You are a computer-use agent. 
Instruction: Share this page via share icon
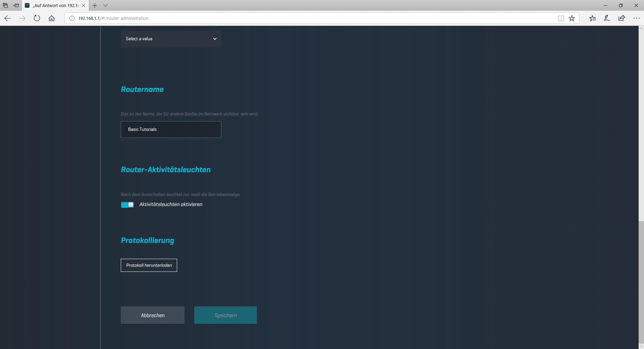(x=622, y=18)
